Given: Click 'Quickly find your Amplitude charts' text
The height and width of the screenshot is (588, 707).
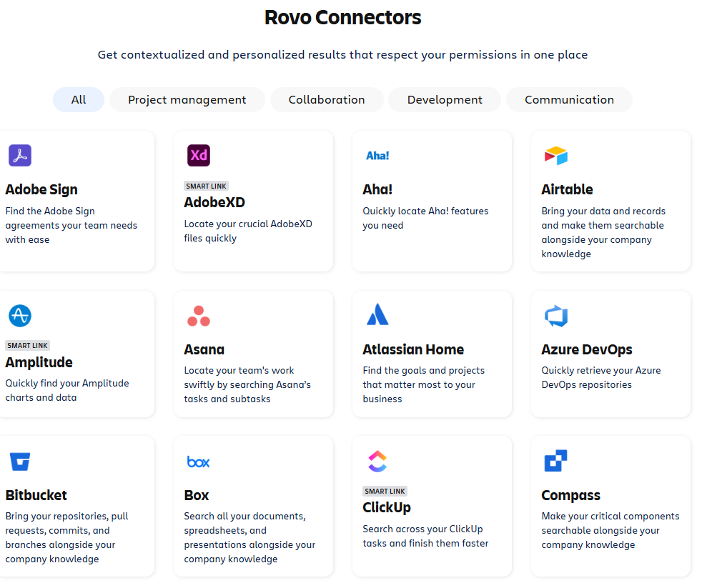Looking at the screenshot, I should click(x=67, y=390).
